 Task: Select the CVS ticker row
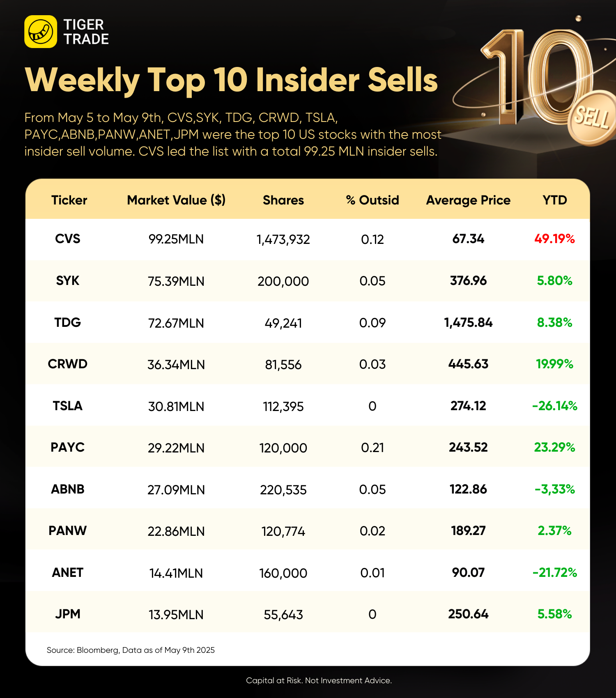coord(308,239)
